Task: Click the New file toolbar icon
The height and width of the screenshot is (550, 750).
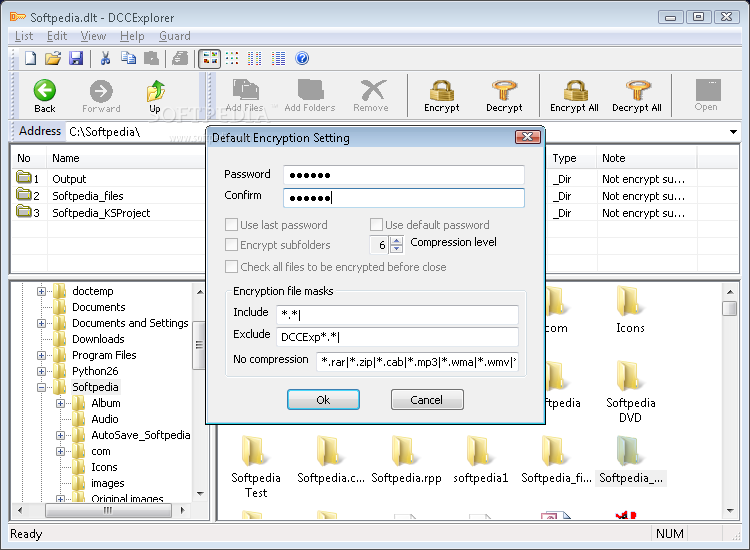Action: click(x=30, y=58)
